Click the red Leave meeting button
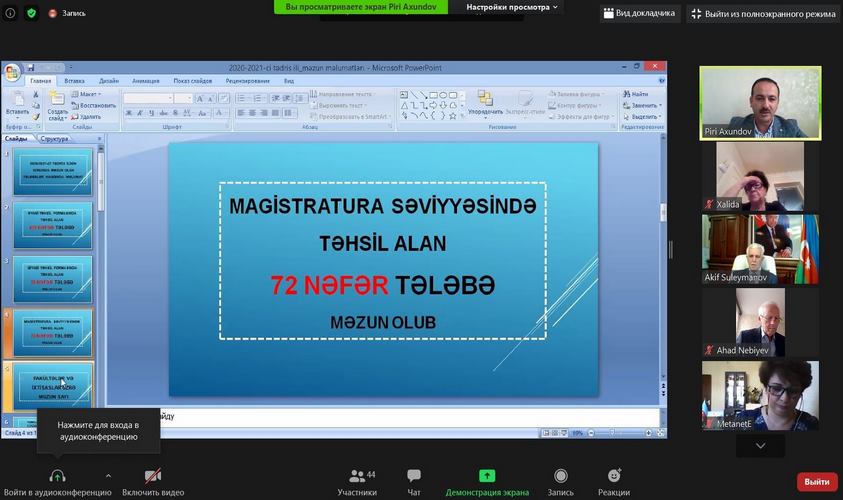The width and height of the screenshot is (843, 500). [816, 481]
